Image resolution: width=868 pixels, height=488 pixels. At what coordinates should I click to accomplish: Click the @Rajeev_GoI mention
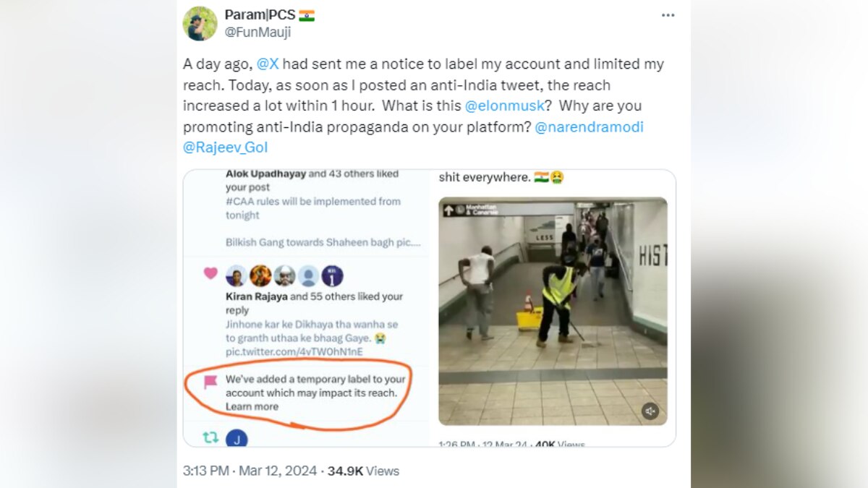226,148
